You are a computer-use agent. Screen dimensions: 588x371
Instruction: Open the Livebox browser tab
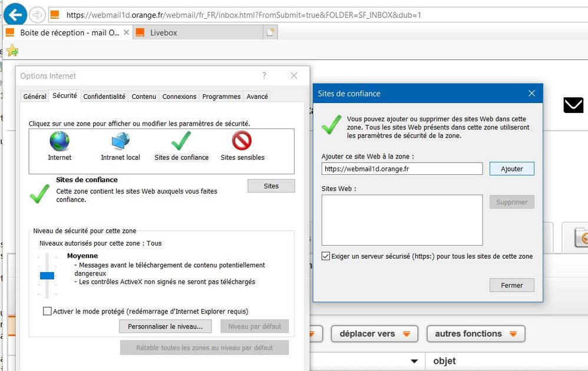[163, 33]
